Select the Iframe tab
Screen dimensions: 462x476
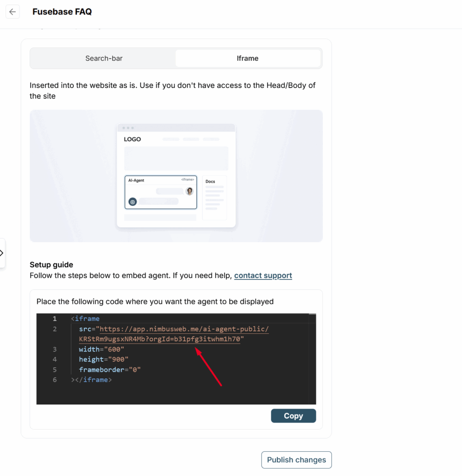click(247, 59)
